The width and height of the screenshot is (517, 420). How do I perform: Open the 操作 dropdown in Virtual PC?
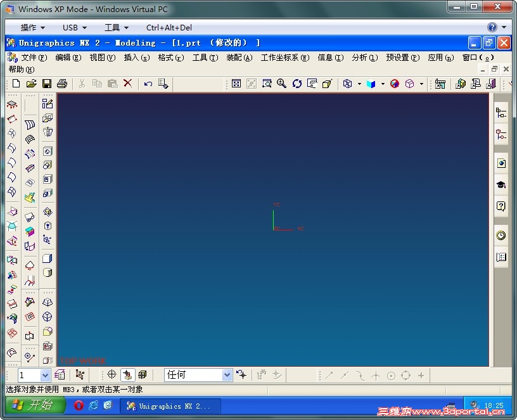click(x=33, y=28)
